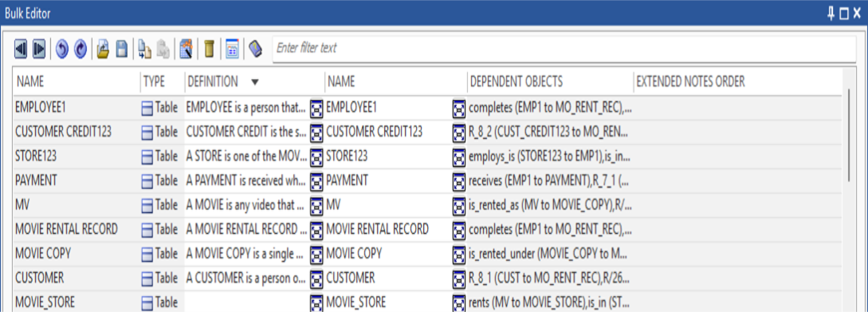Click the Table icon in PAYMENT row
This screenshot has height=312, width=868.
(147, 181)
